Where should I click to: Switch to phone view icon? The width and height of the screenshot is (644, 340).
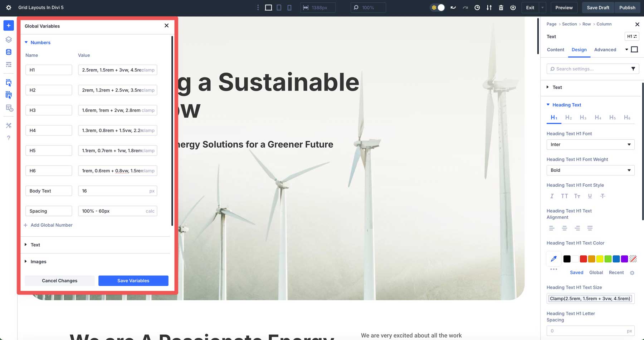[289, 8]
